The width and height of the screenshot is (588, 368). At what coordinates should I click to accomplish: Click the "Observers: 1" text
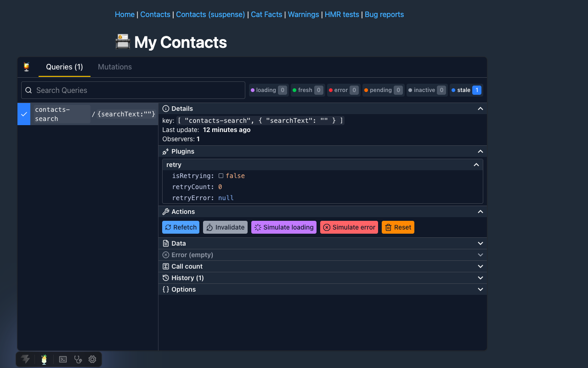pyautogui.click(x=181, y=139)
